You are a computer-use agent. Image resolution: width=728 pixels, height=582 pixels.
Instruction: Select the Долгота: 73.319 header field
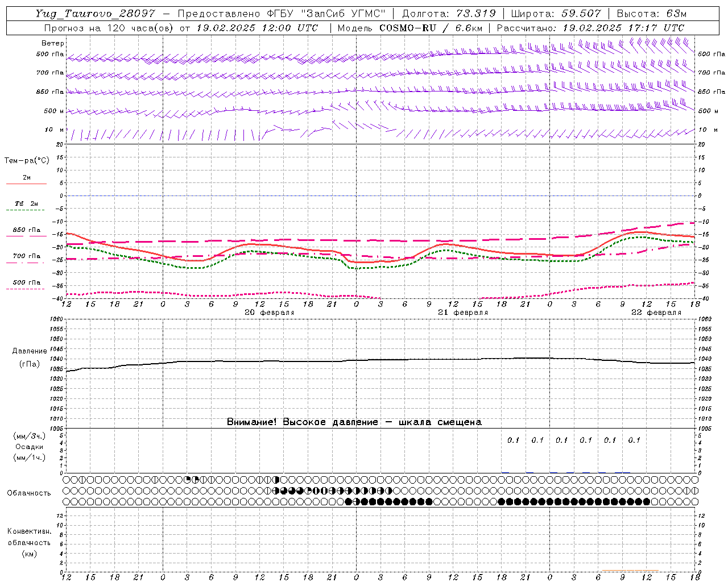449,14
